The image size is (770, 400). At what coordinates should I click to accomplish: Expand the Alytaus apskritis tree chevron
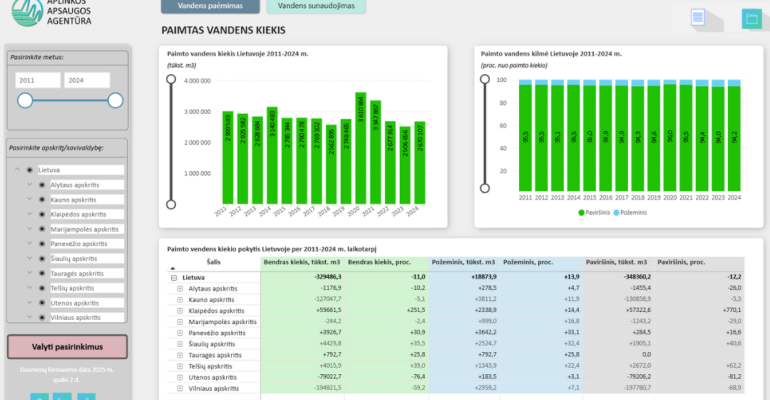click(x=29, y=185)
